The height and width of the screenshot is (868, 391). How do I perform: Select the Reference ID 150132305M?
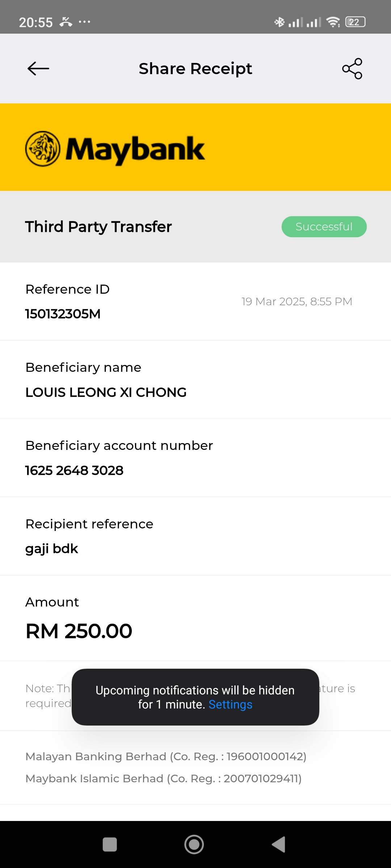[x=63, y=314]
